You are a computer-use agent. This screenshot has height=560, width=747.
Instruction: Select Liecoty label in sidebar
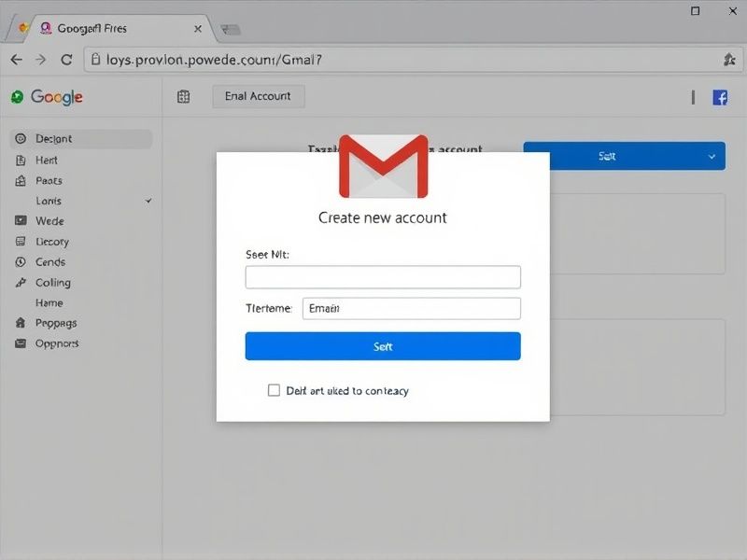tap(52, 242)
